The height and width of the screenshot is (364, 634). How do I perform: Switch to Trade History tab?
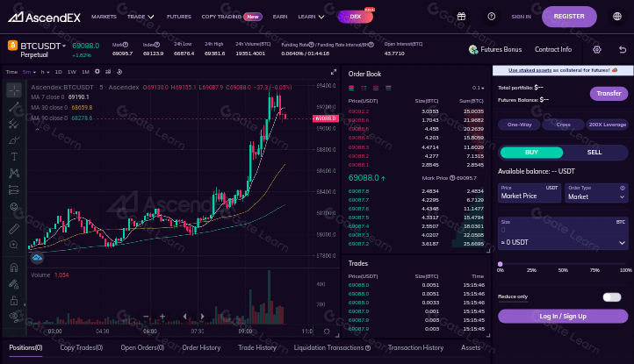pos(257,347)
